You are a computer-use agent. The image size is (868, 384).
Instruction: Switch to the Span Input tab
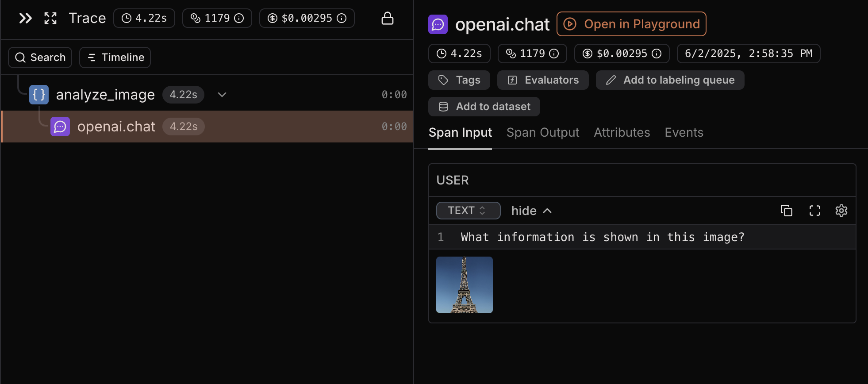(460, 133)
